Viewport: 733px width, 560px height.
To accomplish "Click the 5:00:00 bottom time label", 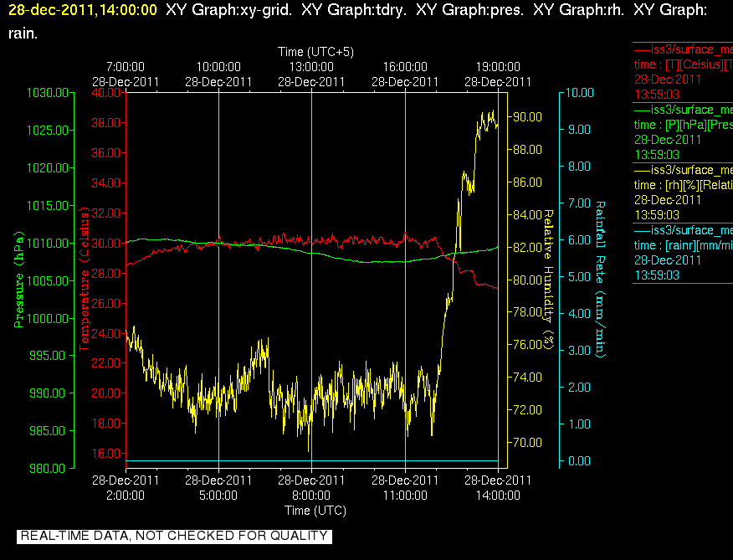I will pyautogui.click(x=218, y=496).
